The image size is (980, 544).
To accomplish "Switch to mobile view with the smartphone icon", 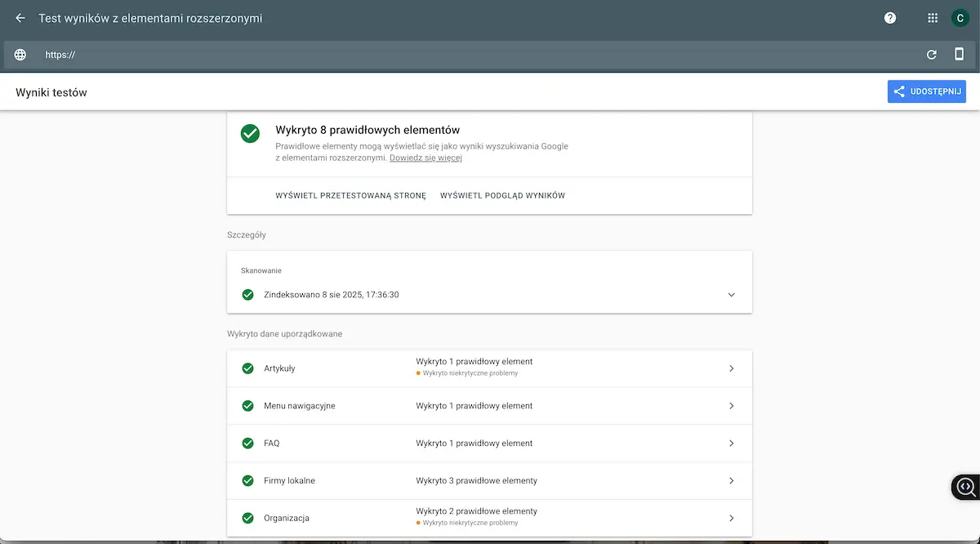I will point(960,54).
